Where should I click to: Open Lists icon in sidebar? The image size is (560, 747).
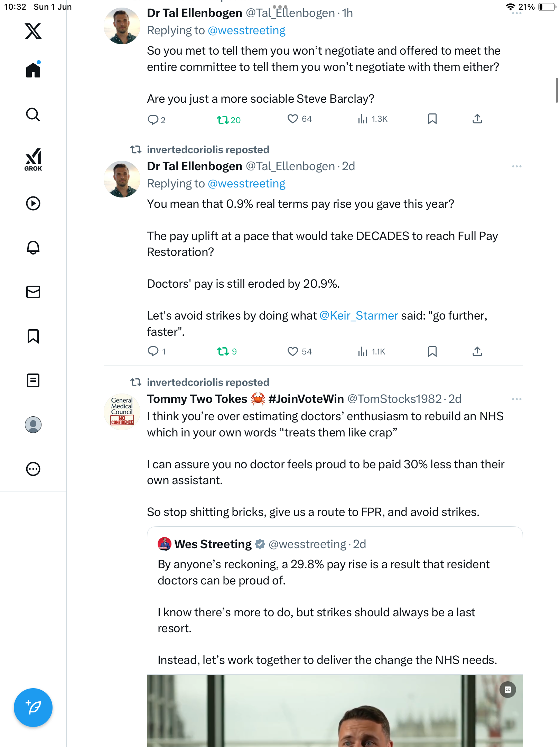33,380
